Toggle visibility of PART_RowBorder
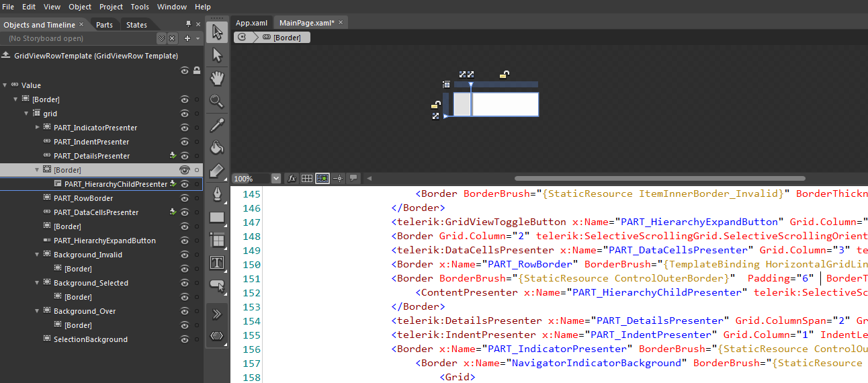 pos(184,198)
